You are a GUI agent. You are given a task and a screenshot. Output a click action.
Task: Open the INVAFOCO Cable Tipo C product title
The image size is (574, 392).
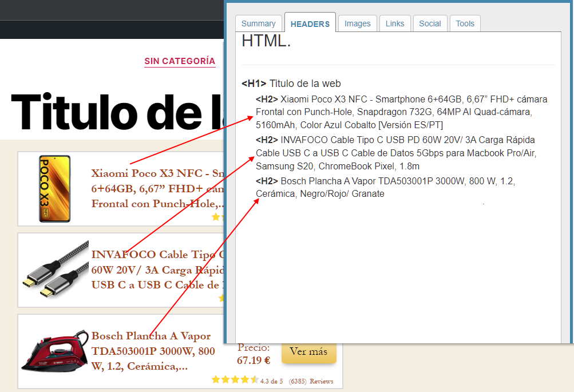pos(157,270)
